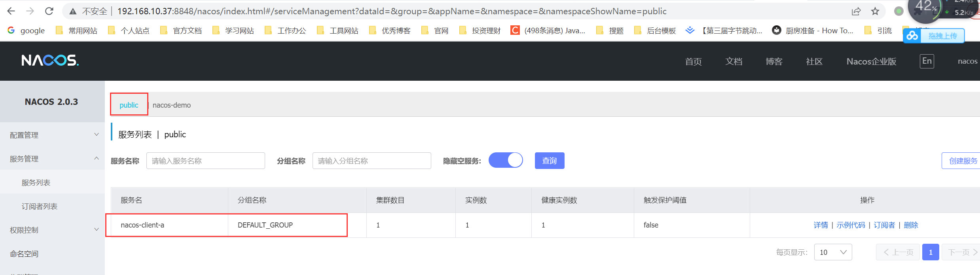This screenshot has height=275, width=980.
Task: Open the 每页显示 page size dropdown
Action: pos(833,252)
